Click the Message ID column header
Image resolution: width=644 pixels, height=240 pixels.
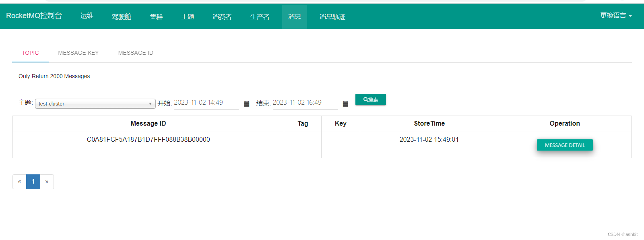coord(148,124)
